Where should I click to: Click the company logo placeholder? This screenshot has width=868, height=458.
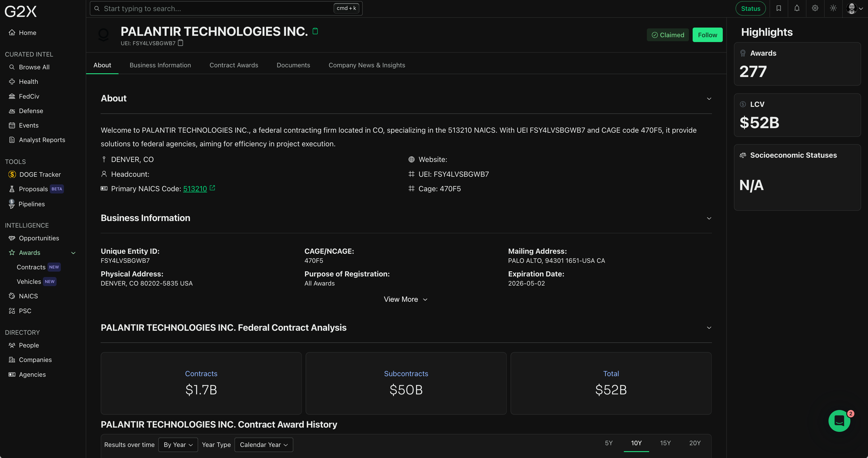103,34
